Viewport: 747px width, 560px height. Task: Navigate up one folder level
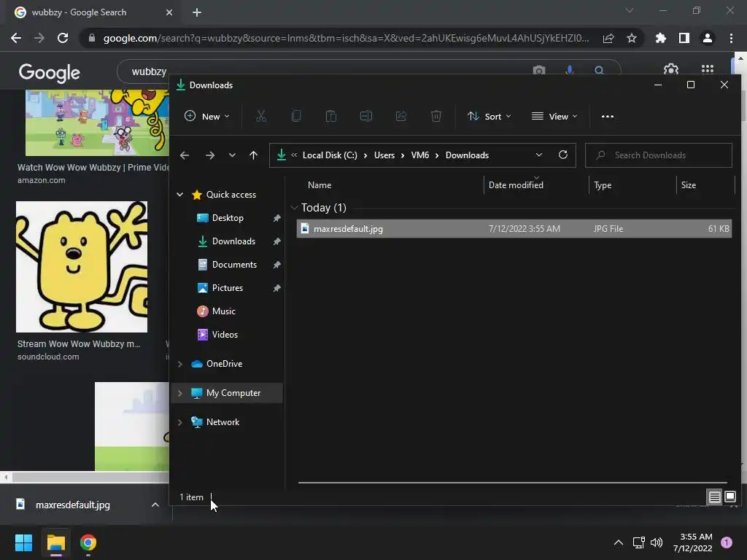point(253,155)
